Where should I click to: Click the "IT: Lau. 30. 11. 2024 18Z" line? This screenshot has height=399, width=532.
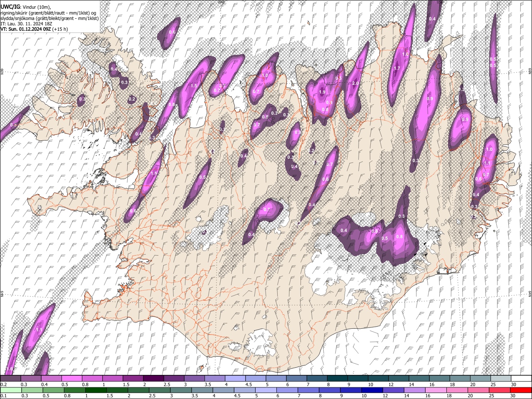coord(26,24)
